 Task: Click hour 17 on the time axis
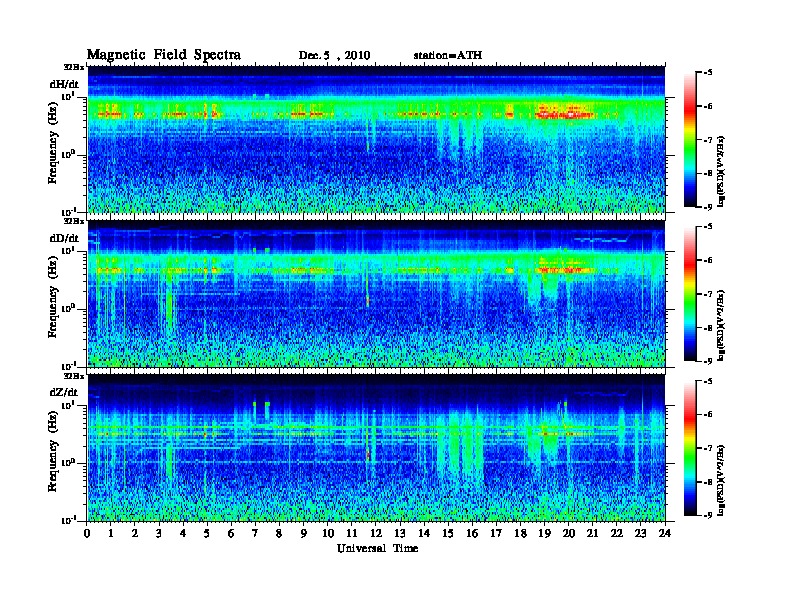[x=496, y=533]
